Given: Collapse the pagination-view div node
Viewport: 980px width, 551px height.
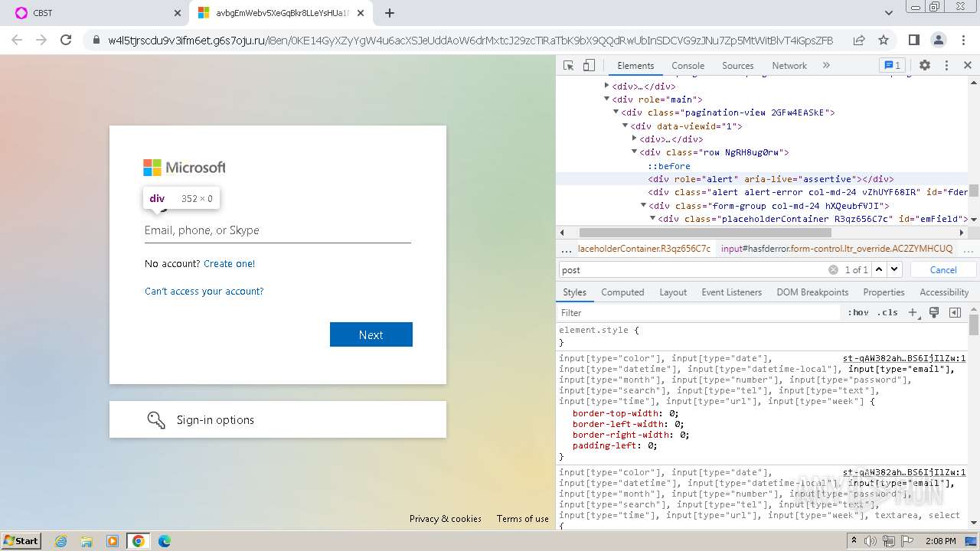Looking at the screenshot, I should click(616, 112).
